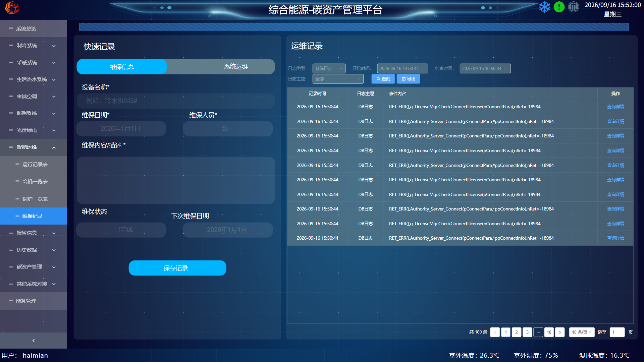Open the 10 条/页 page size dropdown
The width and height of the screenshot is (644, 362).
582,332
